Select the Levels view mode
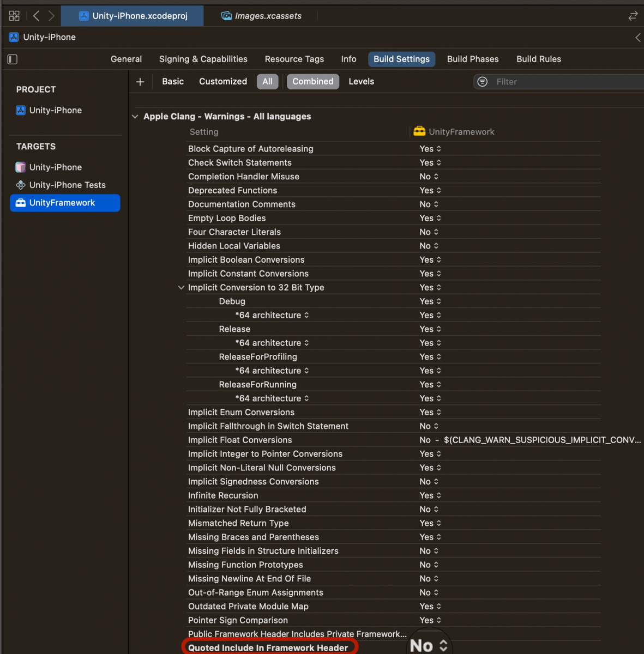This screenshot has width=644, height=654. [x=362, y=82]
